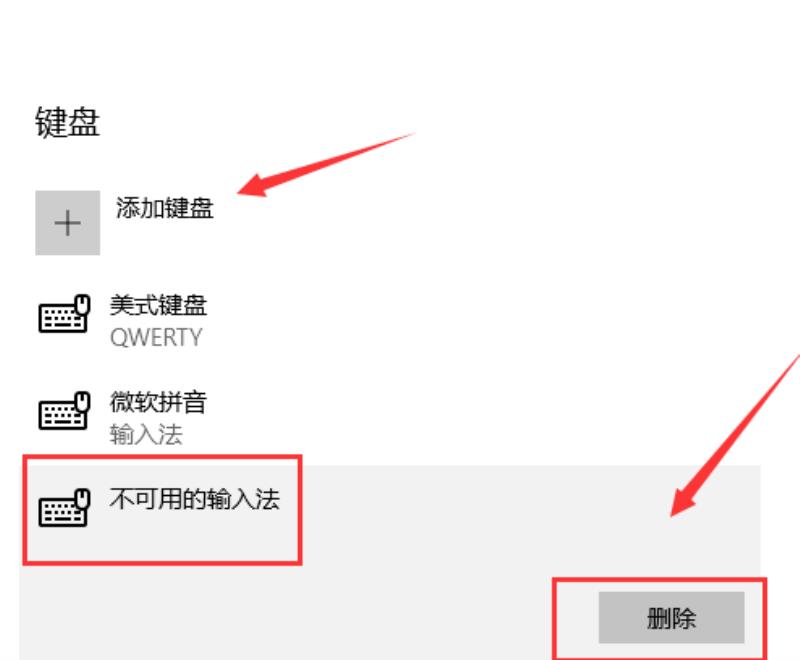Click the plus icon to add keyboard

pyautogui.click(x=67, y=223)
